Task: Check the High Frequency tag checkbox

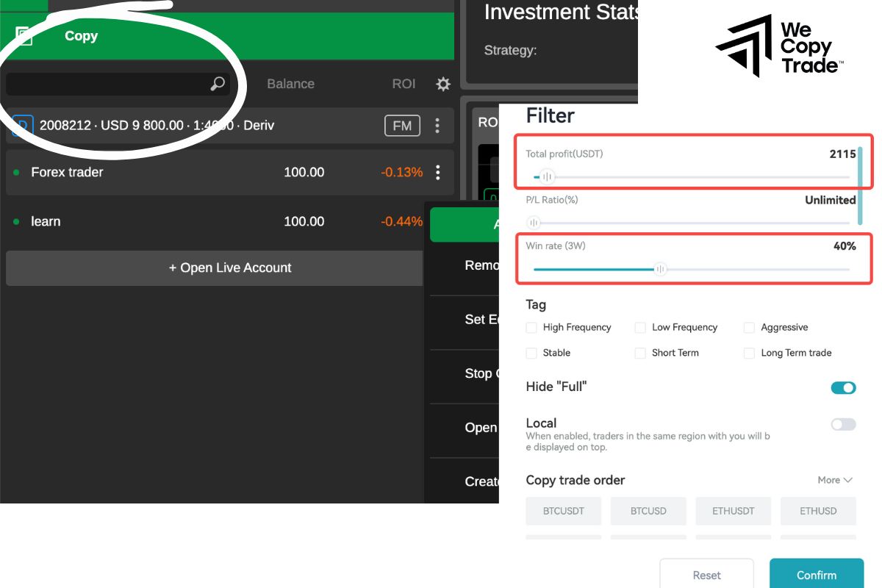Action: [531, 327]
